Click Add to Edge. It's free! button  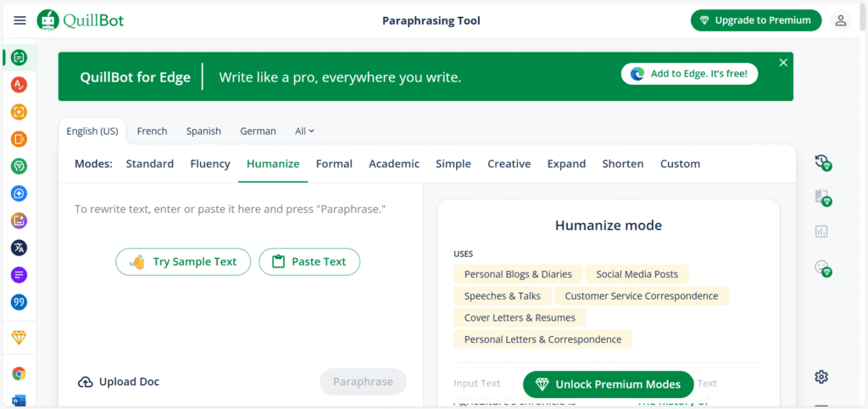coord(690,74)
